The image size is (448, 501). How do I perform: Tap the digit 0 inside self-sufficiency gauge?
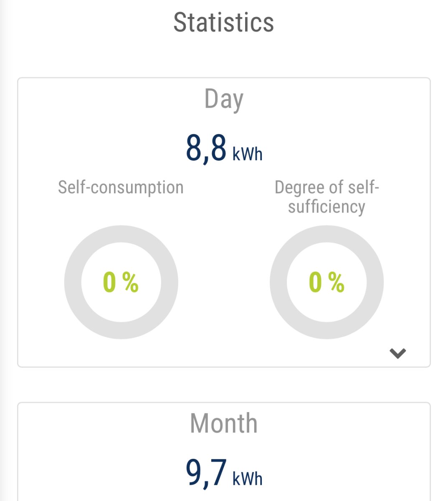tap(315, 282)
